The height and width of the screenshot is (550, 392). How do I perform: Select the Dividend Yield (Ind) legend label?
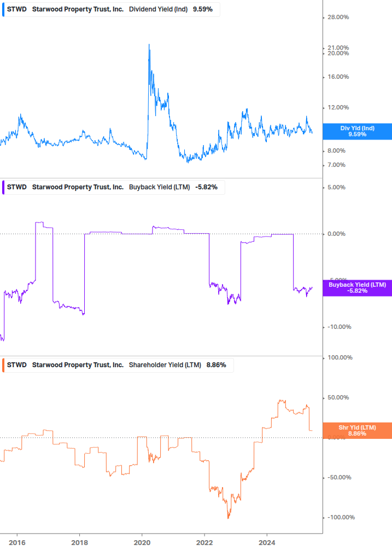pyautogui.click(x=159, y=9)
